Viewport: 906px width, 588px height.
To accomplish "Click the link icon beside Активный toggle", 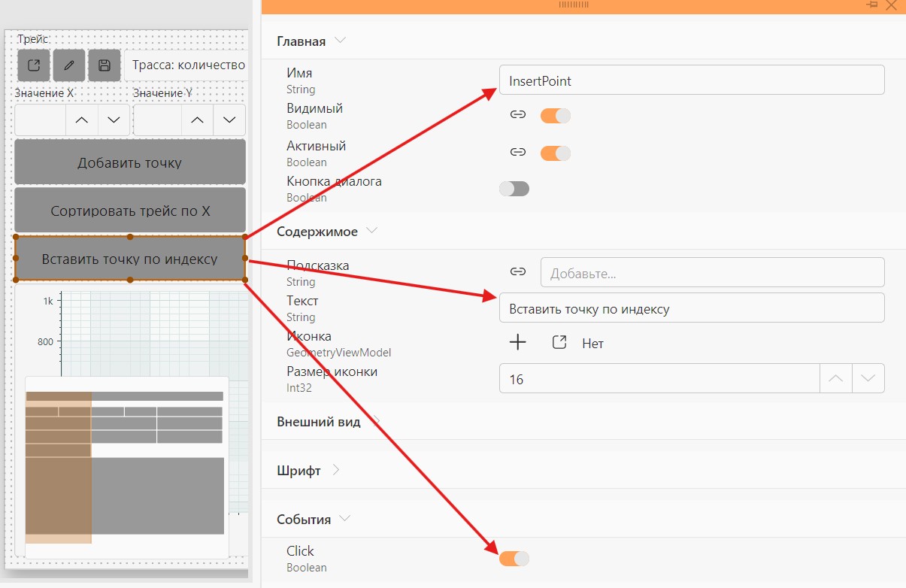I will pyautogui.click(x=517, y=153).
